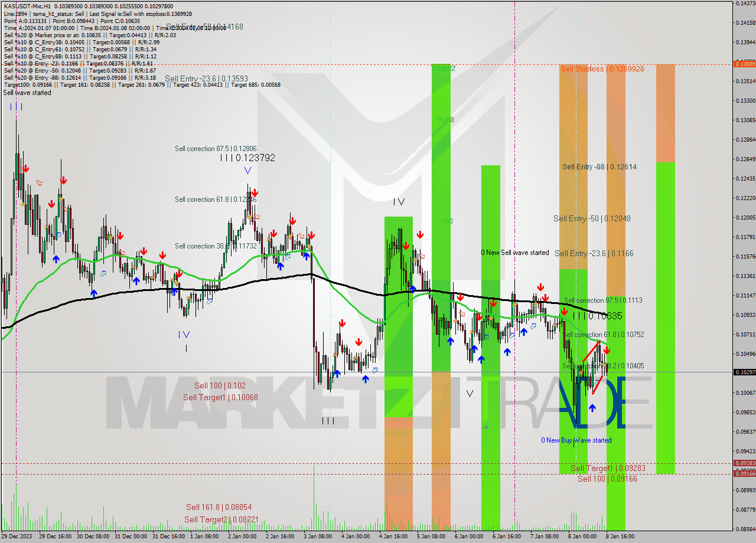Click the Target100: 0.09166 targets line
756x543 pixels.
point(142,85)
